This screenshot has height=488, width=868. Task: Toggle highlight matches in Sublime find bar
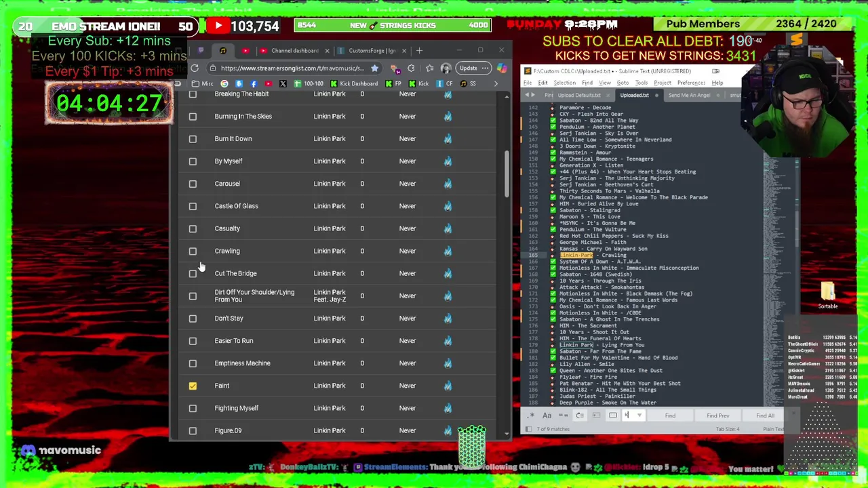click(613, 415)
